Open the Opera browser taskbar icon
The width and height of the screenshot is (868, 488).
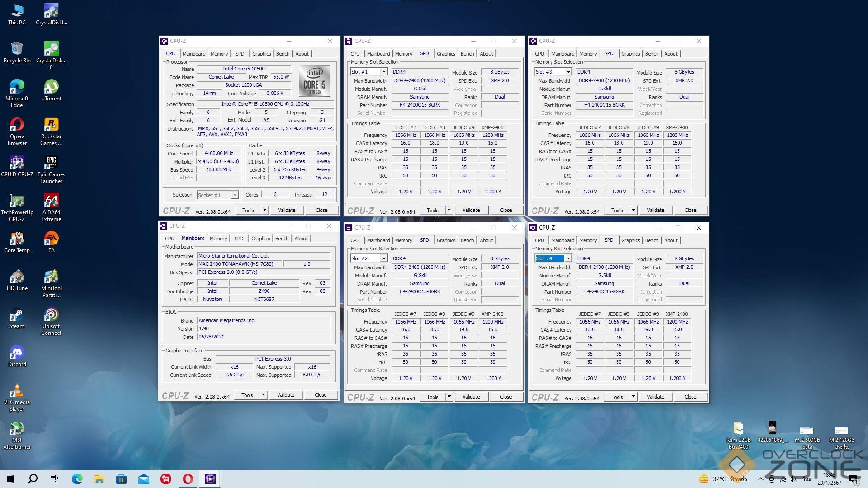(x=188, y=479)
